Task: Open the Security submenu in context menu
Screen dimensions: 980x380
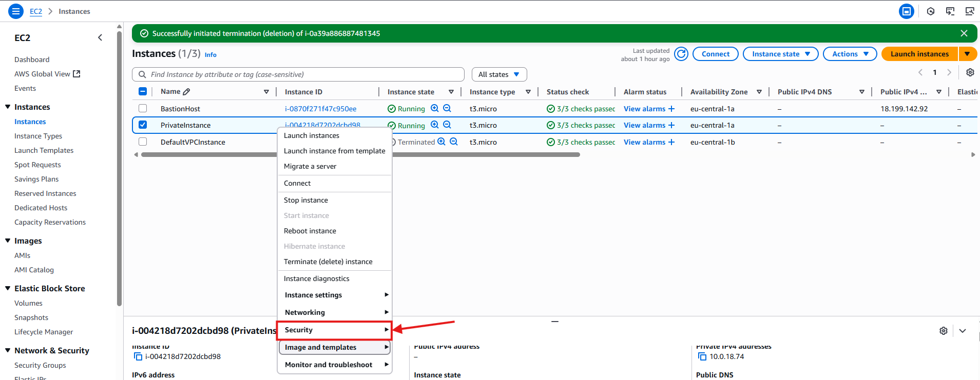Action: (334, 330)
